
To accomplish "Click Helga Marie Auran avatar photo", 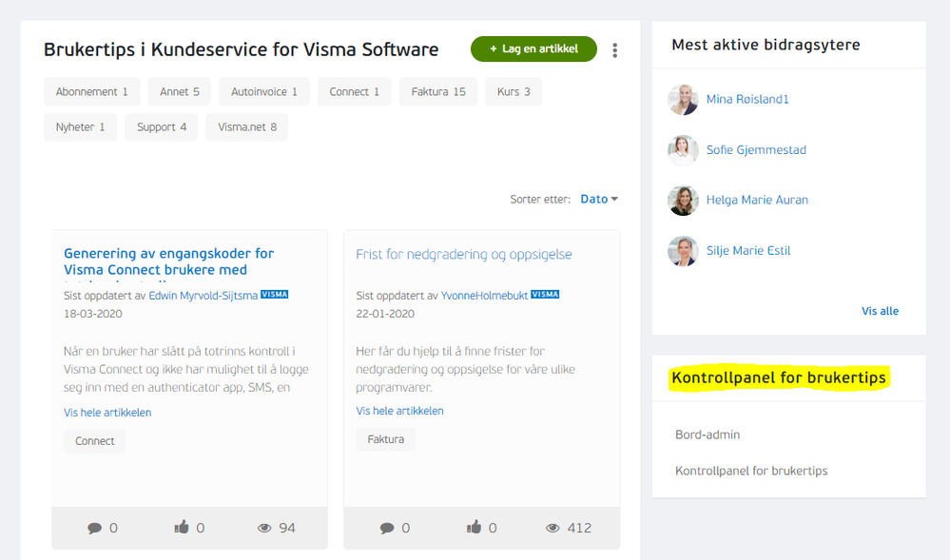I will click(x=683, y=200).
